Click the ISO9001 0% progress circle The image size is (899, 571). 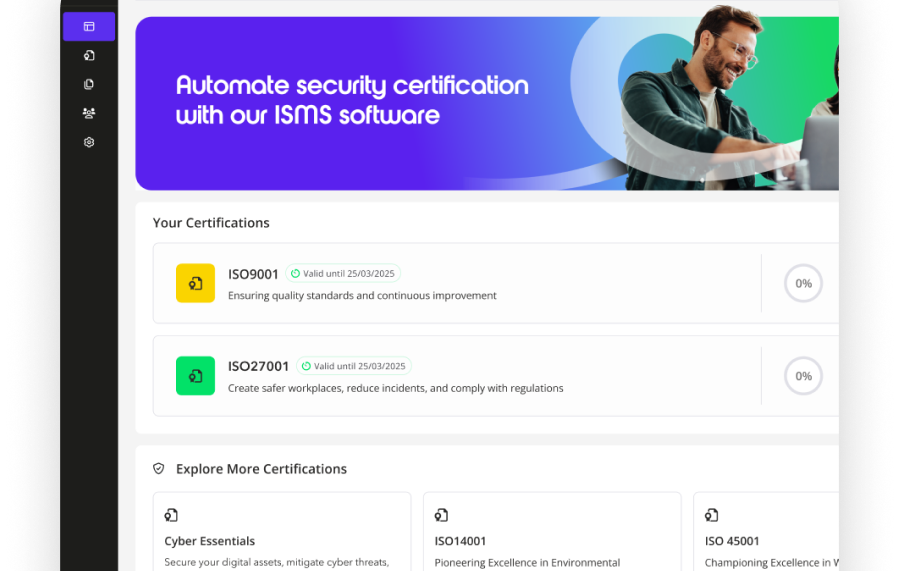(803, 283)
